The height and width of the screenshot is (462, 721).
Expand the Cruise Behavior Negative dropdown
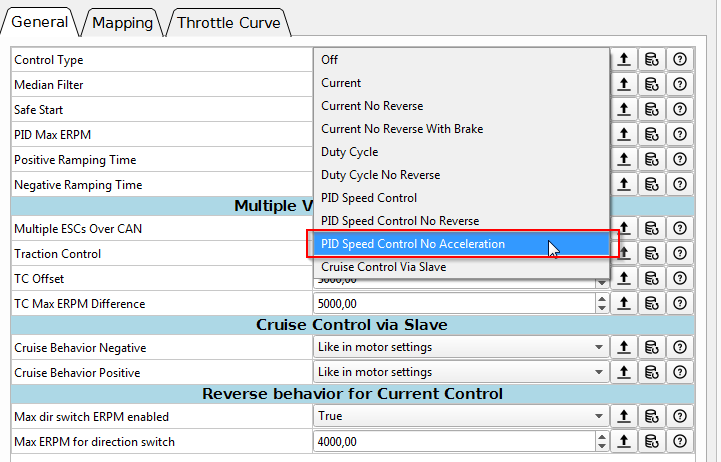(x=460, y=347)
